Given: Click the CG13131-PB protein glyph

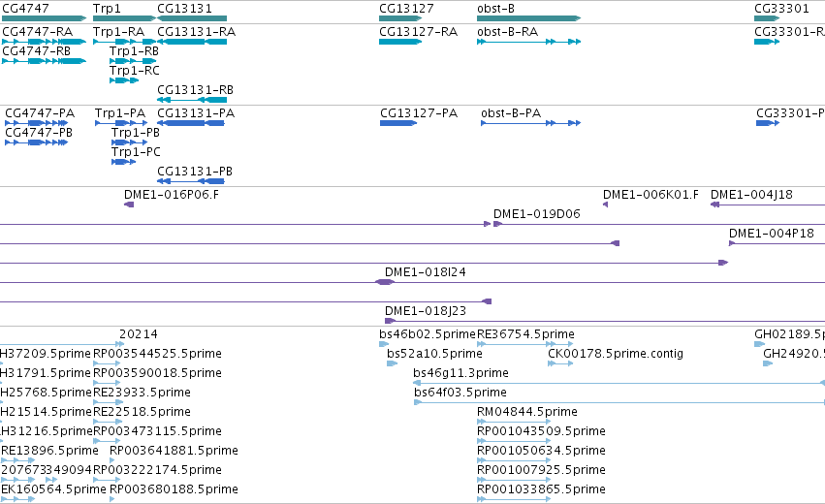Looking at the screenshot, I should coord(190,181).
